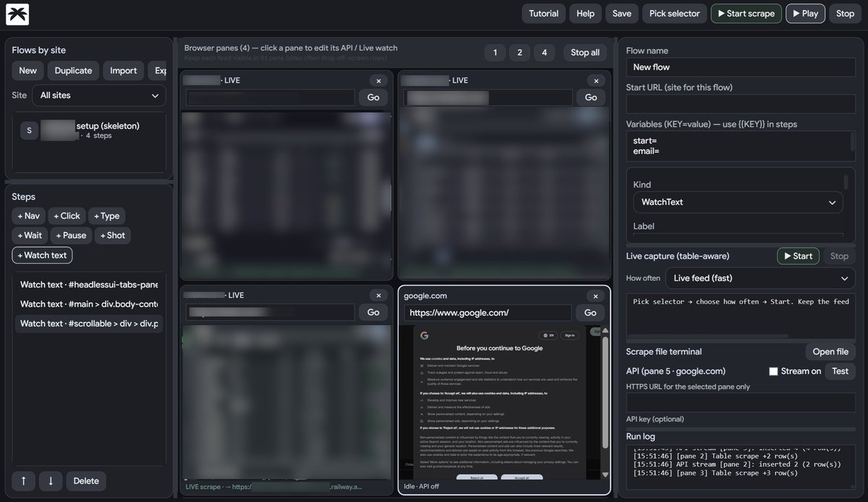868x502 pixels.
Task: Add a Pause step
Action: coord(71,235)
